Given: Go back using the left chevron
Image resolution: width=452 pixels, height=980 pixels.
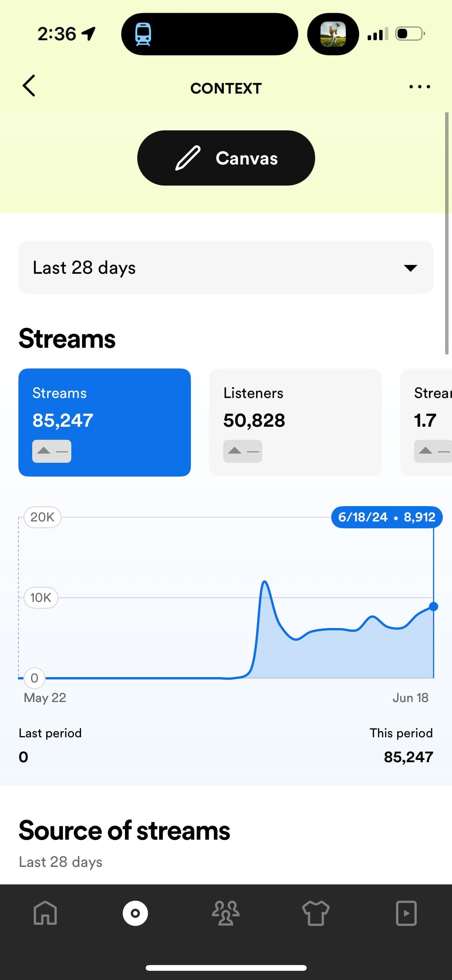Looking at the screenshot, I should point(29,86).
